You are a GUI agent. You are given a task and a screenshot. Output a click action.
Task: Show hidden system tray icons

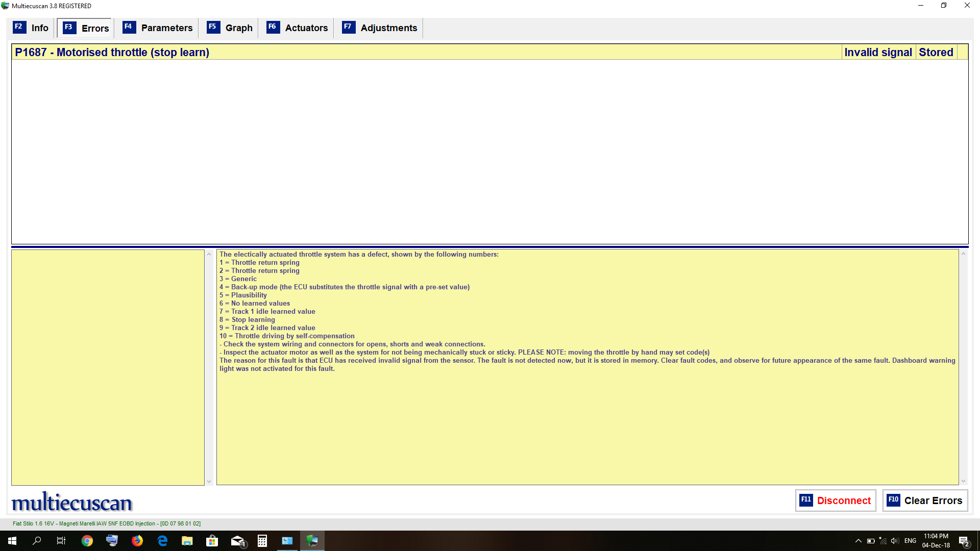(858, 541)
